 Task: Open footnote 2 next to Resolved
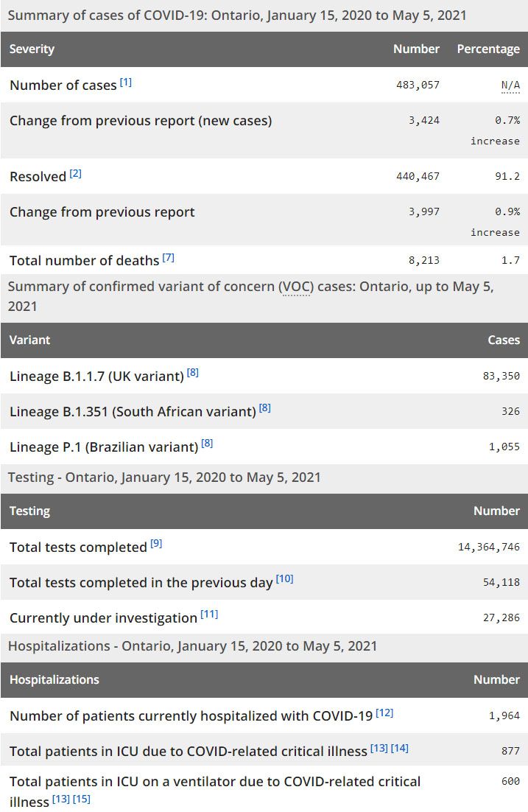[76, 174]
